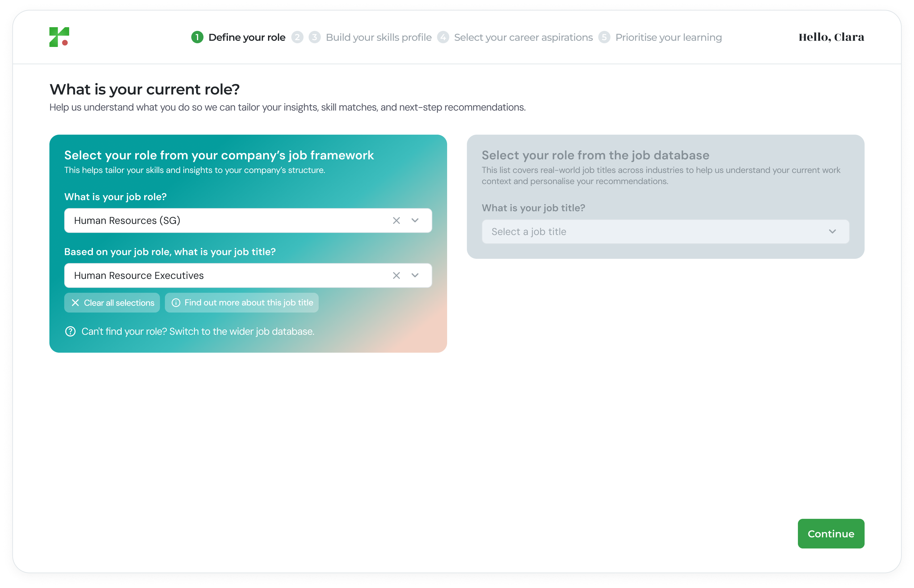This screenshot has width=914, height=588.
Task: Clear the Human Resource Executives job title
Action: point(396,275)
